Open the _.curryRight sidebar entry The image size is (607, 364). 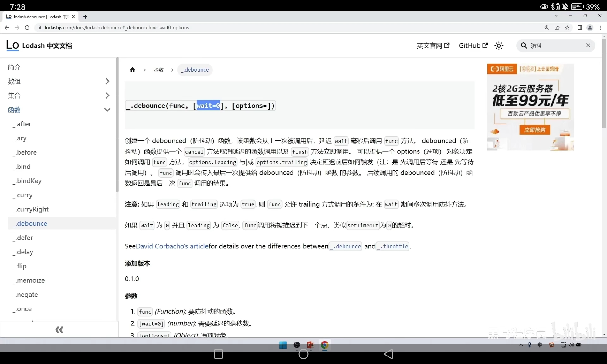(x=32, y=209)
